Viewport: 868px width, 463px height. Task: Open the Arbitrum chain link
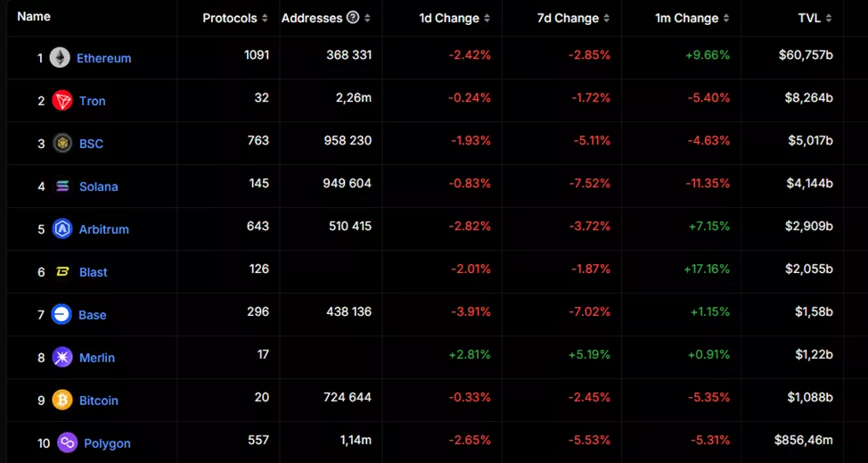point(103,229)
